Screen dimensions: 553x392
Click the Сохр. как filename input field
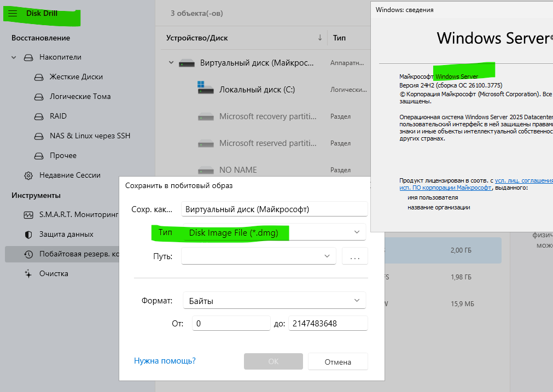pos(273,209)
